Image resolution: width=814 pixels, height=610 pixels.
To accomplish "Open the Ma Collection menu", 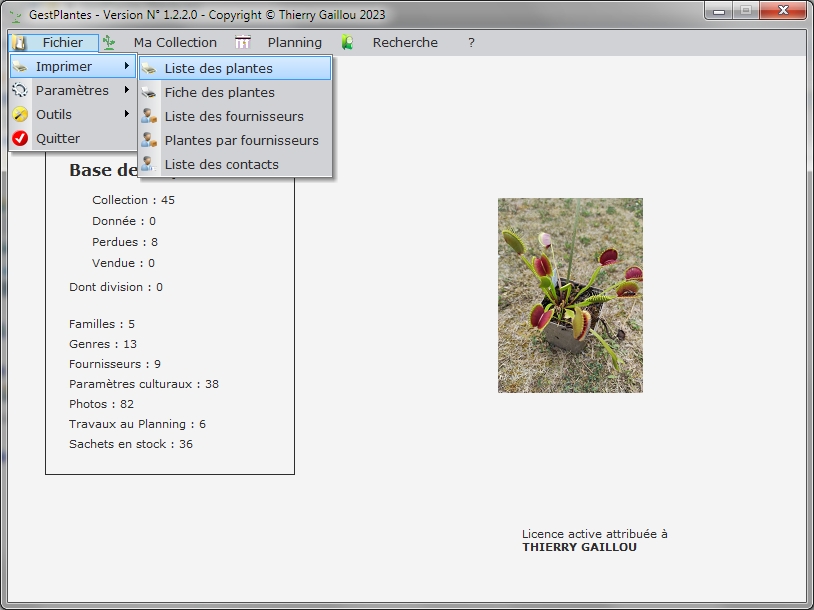I will pos(175,43).
